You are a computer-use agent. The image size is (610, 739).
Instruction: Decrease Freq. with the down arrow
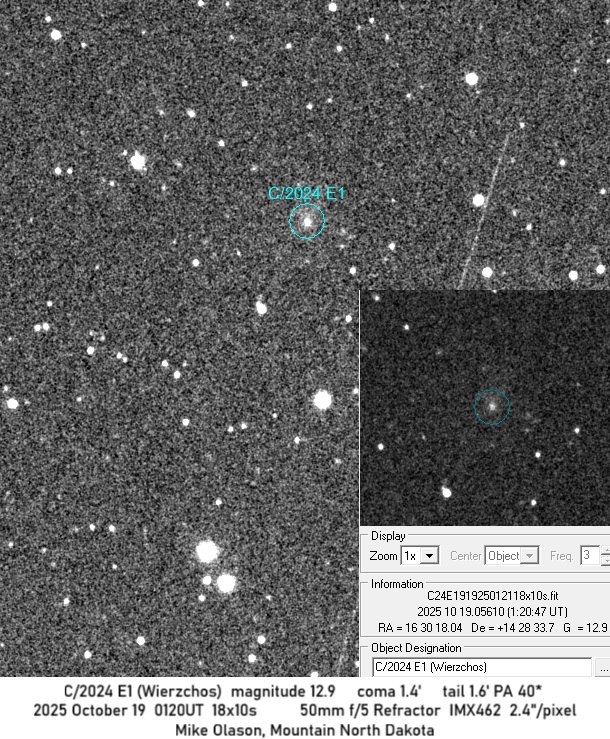pyautogui.click(x=606, y=560)
